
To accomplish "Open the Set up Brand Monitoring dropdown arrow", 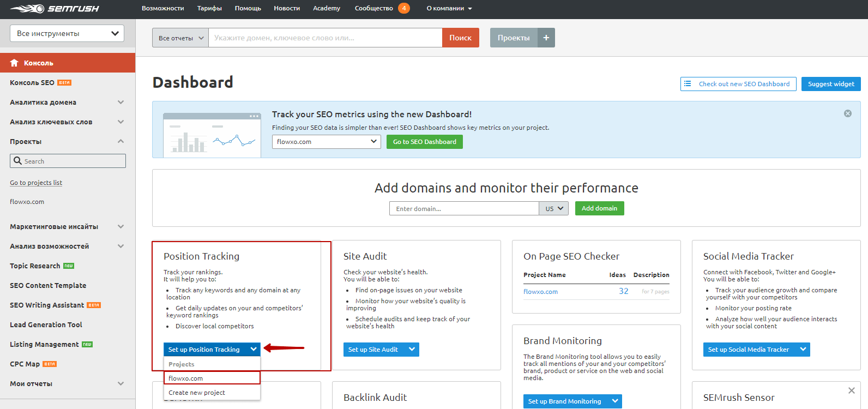I will (x=615, y=401).
